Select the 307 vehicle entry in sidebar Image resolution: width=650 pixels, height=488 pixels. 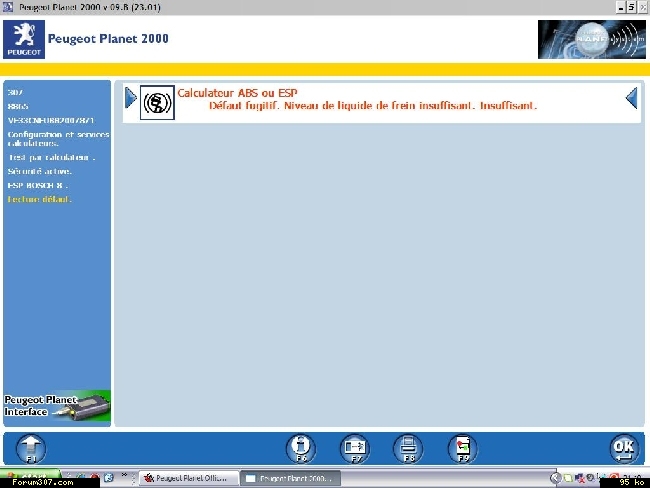coord(15,92)
